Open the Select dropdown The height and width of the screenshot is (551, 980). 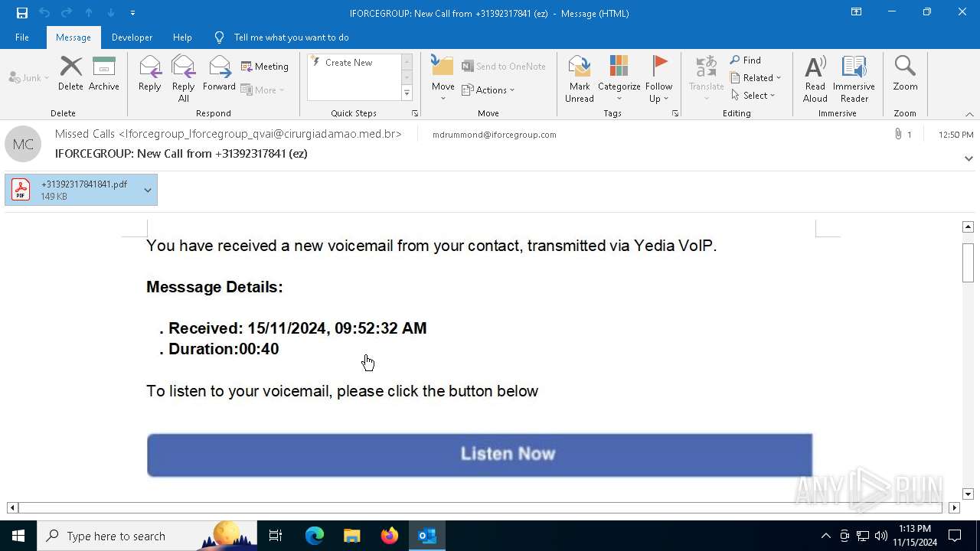pyautogui.click(x=753, y=96)
